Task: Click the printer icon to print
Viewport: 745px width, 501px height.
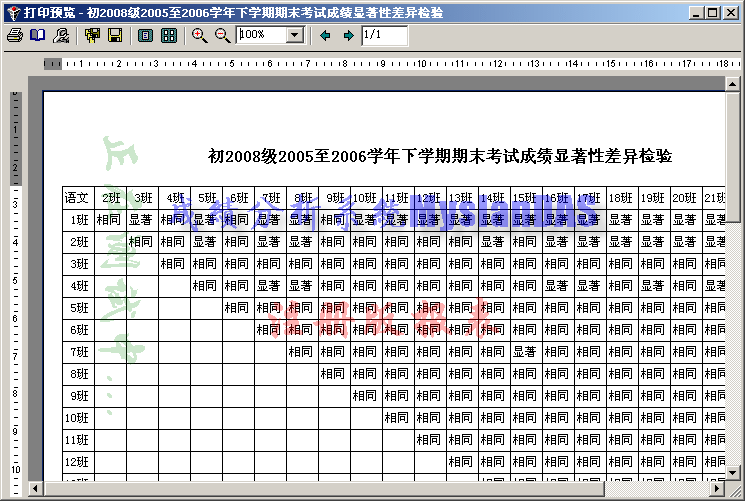Action: pyautogui.click(x=14, y=35)
